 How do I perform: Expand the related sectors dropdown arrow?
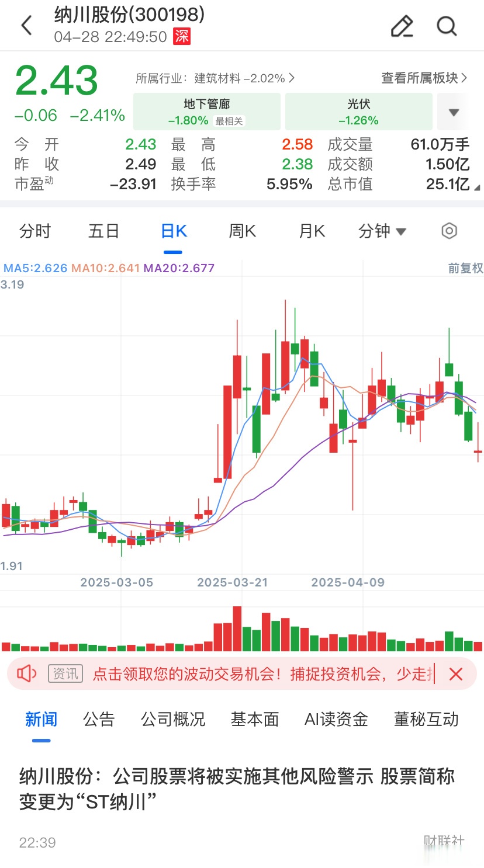pos(454,112)
